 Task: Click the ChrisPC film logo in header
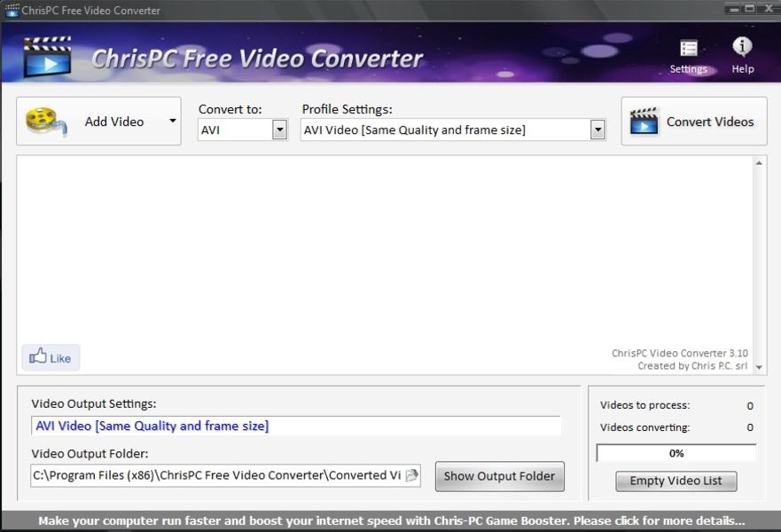47,56
